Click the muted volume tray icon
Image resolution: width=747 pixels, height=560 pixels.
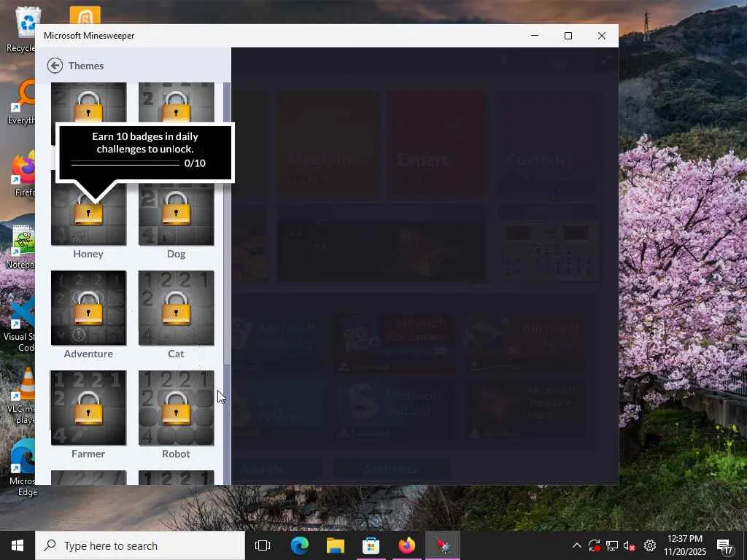point(630,545)
